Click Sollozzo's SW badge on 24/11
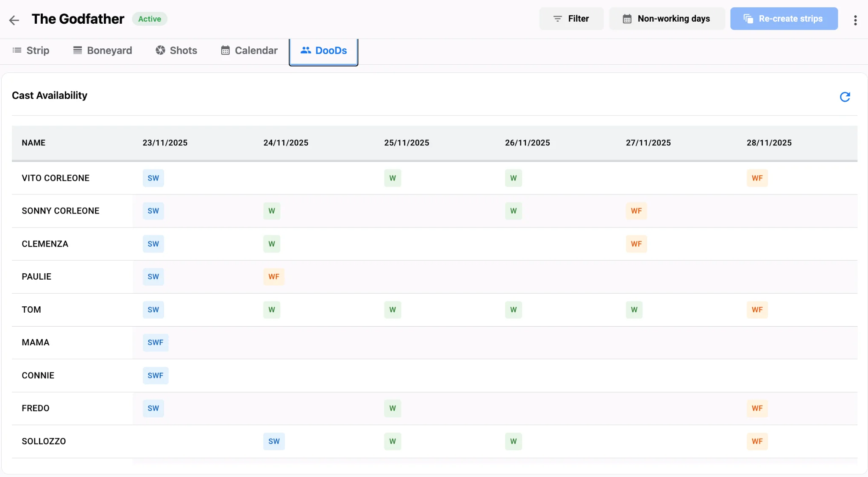This screenshot has height=477, width=868. [274, 441]
